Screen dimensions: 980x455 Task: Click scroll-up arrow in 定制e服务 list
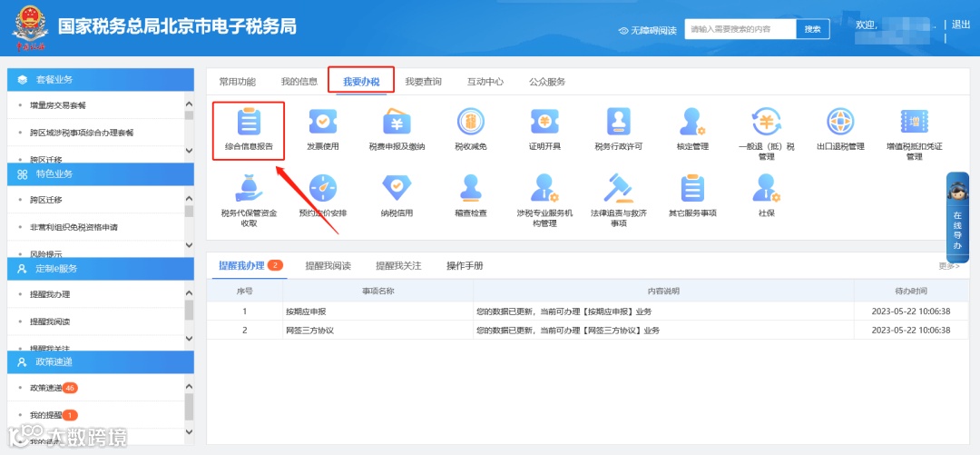190,293
